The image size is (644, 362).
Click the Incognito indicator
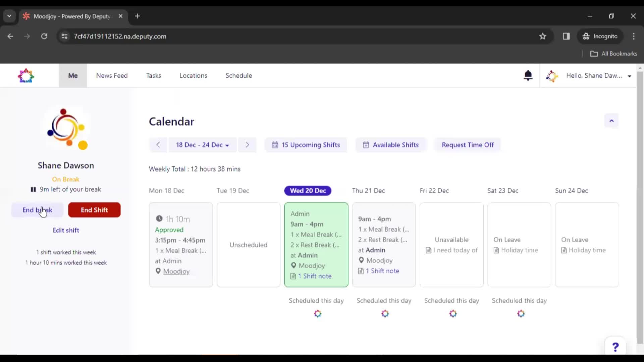pos(600,36)
